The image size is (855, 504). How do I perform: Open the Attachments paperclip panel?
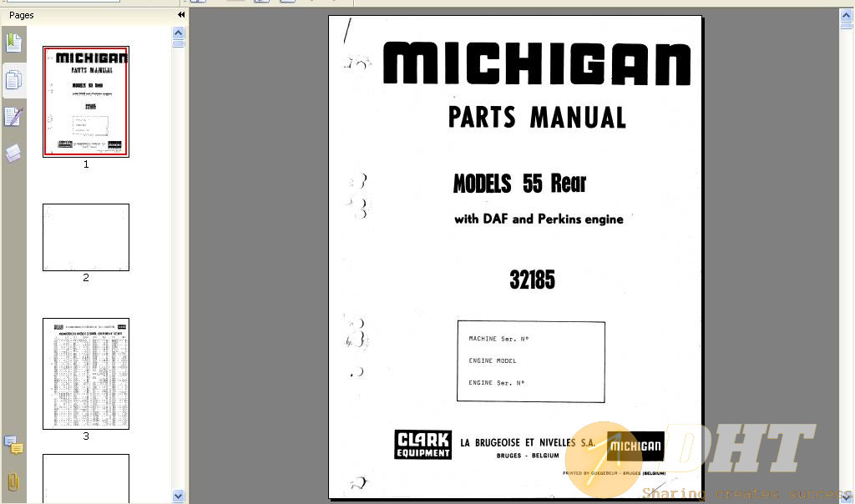pyautogui.click(x=13, y=482)
